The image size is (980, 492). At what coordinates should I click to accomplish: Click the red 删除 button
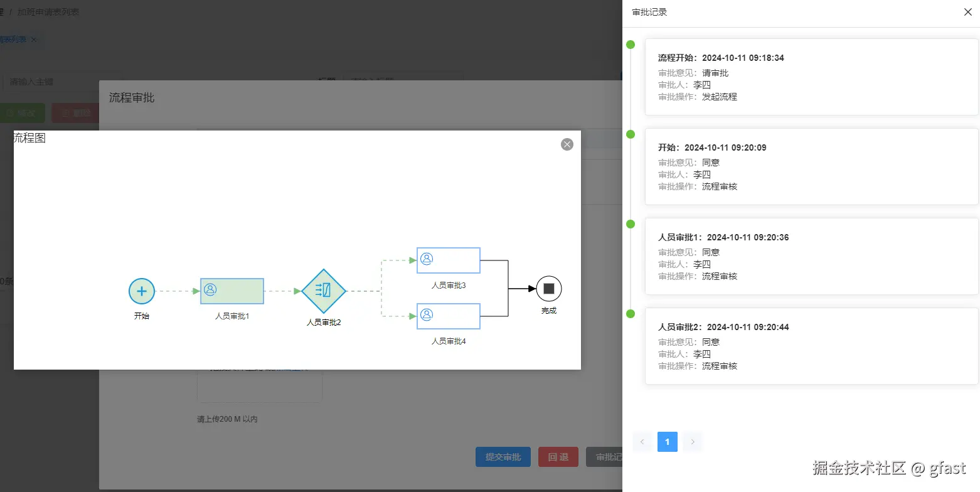76,113
